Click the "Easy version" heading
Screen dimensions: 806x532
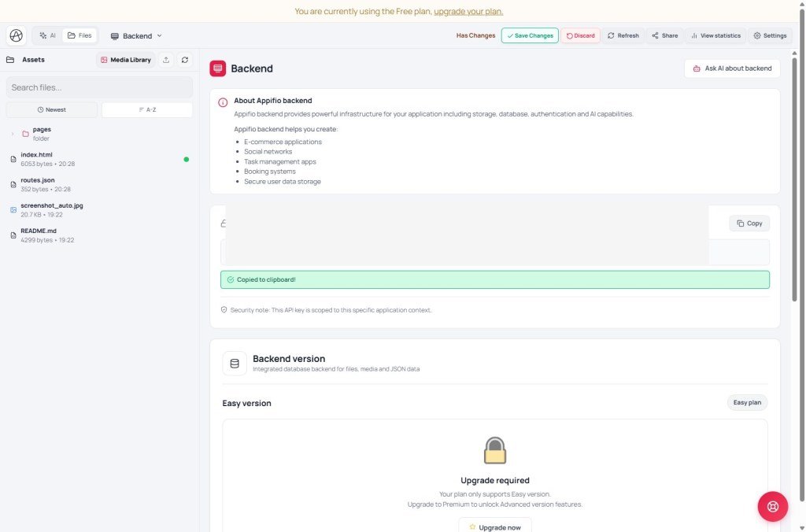click(246, 403)
